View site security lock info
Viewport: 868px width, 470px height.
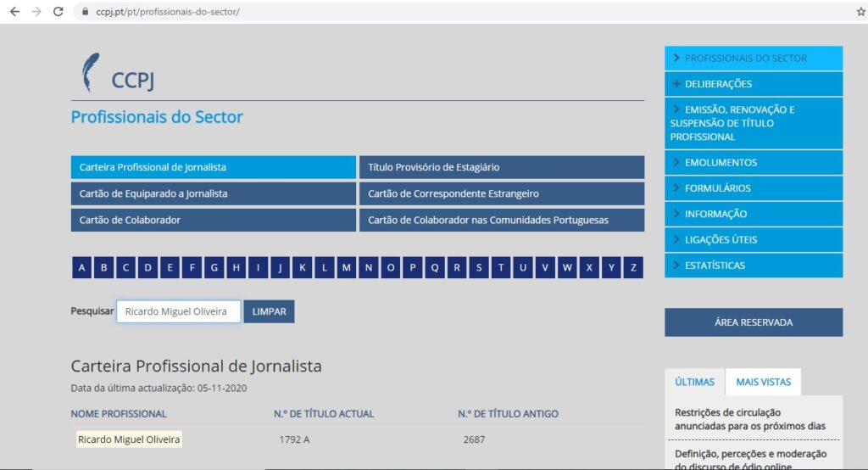click(85, 12)
